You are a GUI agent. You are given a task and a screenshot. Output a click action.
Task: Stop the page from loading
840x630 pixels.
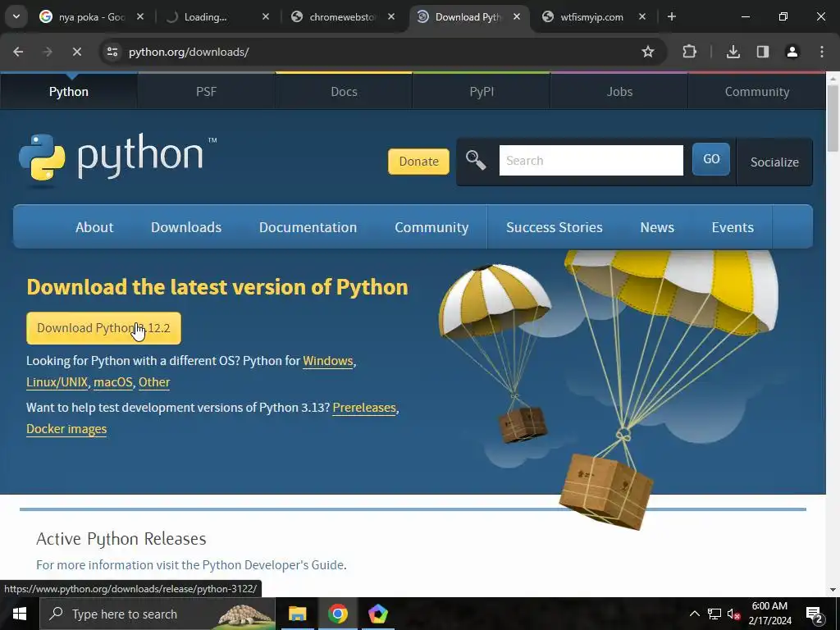click(x=76, y=52)
